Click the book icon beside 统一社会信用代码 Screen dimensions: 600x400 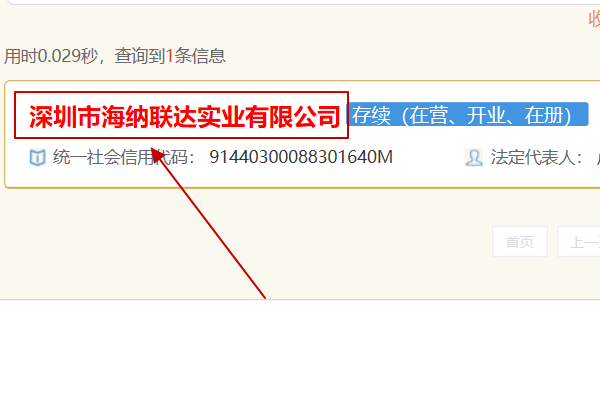pos(38,157)
